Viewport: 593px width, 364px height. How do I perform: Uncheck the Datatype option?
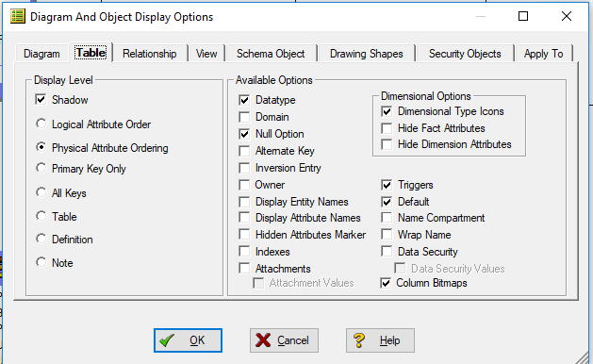(244, 100)
